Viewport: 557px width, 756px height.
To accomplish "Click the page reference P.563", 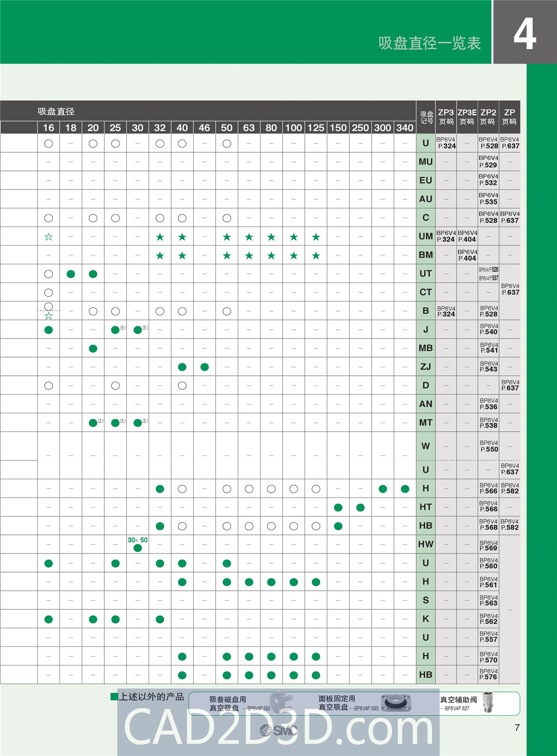I will click(489, 603).
